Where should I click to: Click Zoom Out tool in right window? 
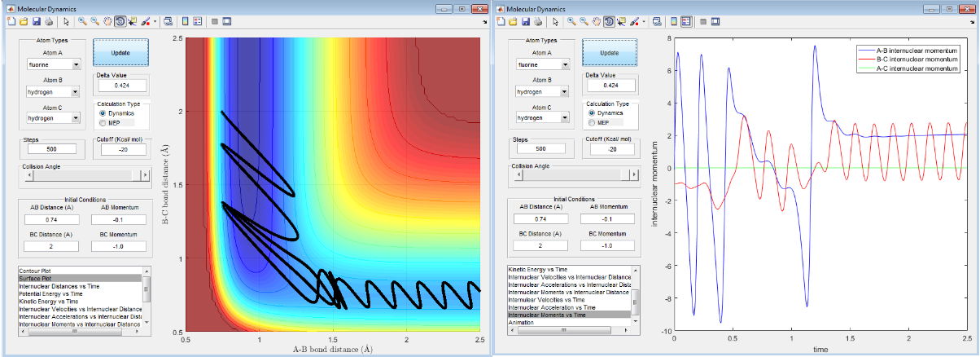click(584, 21)
